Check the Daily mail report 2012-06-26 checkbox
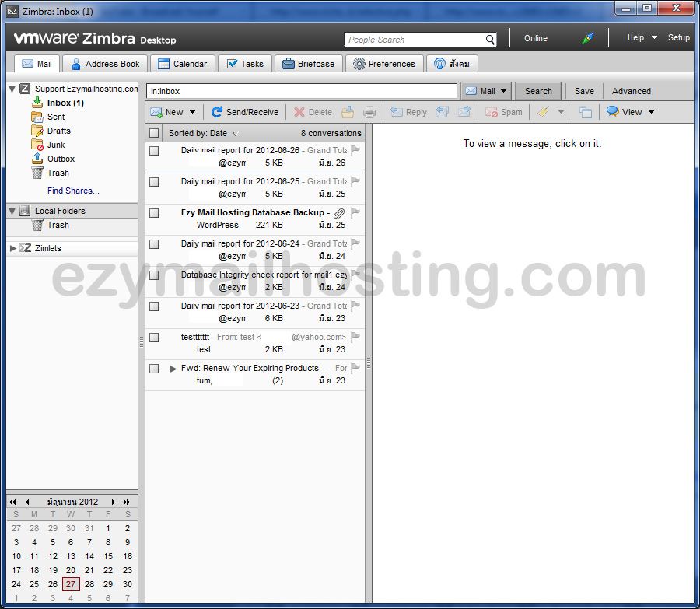The width and height of the screenshot is (700, 609). tap(154, 151)
